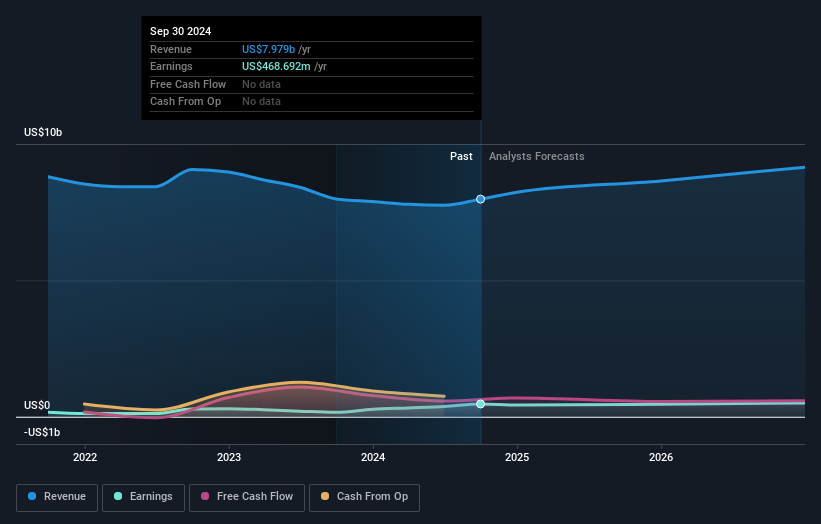Click the Sep 30 2024 tooltip date
The image size is (821, 524).
tap(181, 31)
